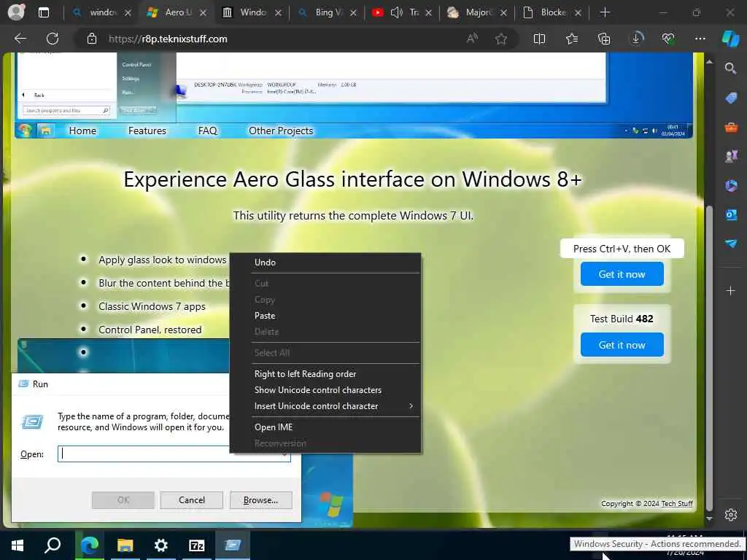747x560 pixels.
Task: Open the Other Projects nav link
Action: [281, 131]
